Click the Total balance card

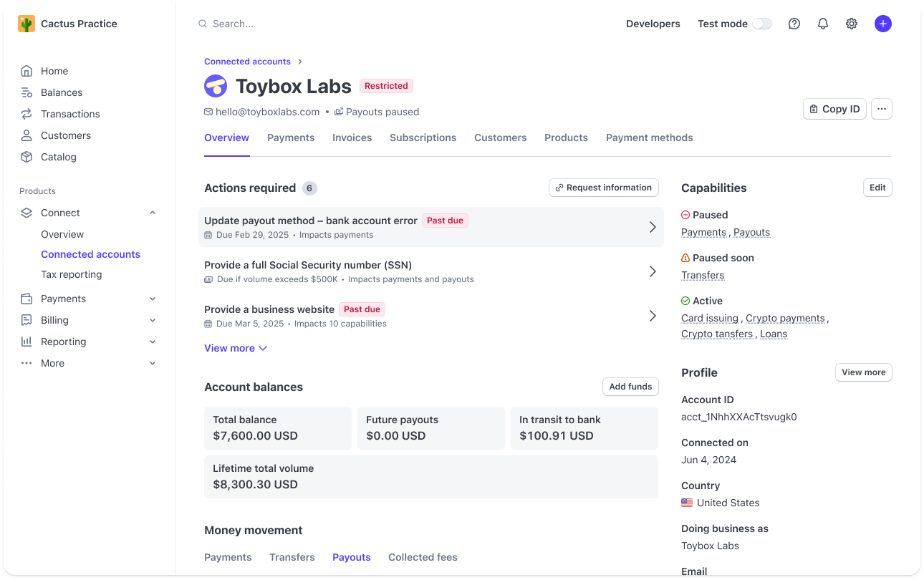click(x=278, y=428)
